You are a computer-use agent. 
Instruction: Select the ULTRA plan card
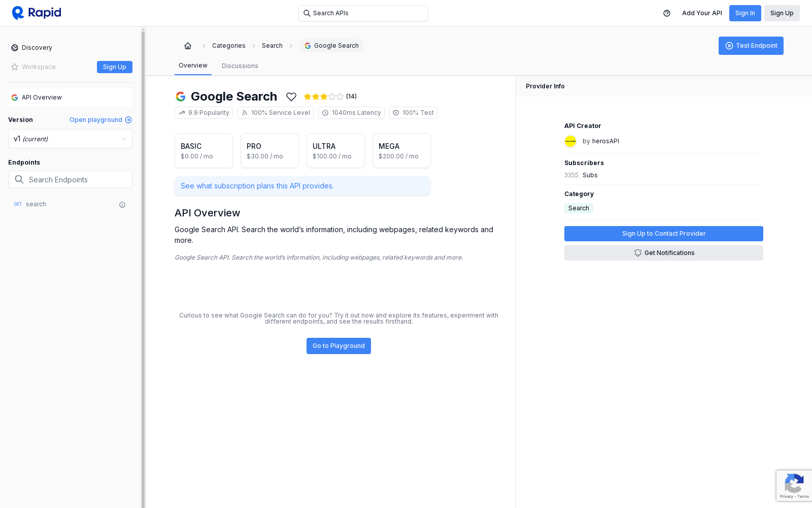pos(335,150)
